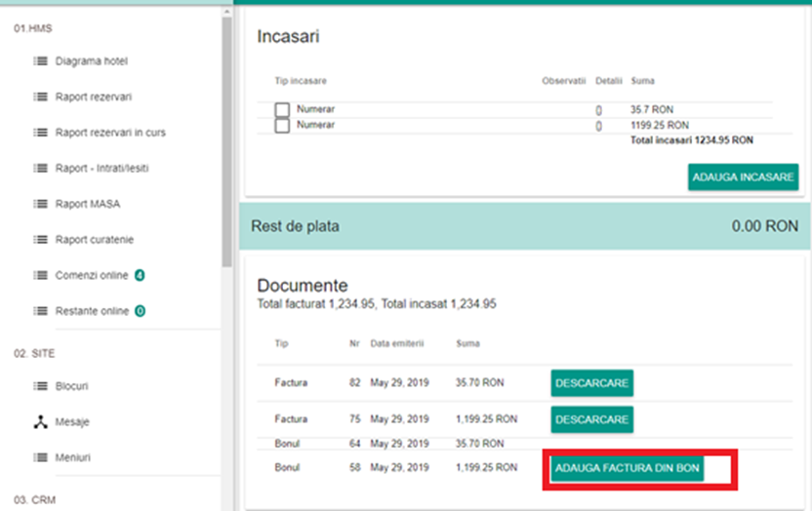Click the Tip incasare column header
The height and width of the screenshot is (511, 812).
coord(301,81)
